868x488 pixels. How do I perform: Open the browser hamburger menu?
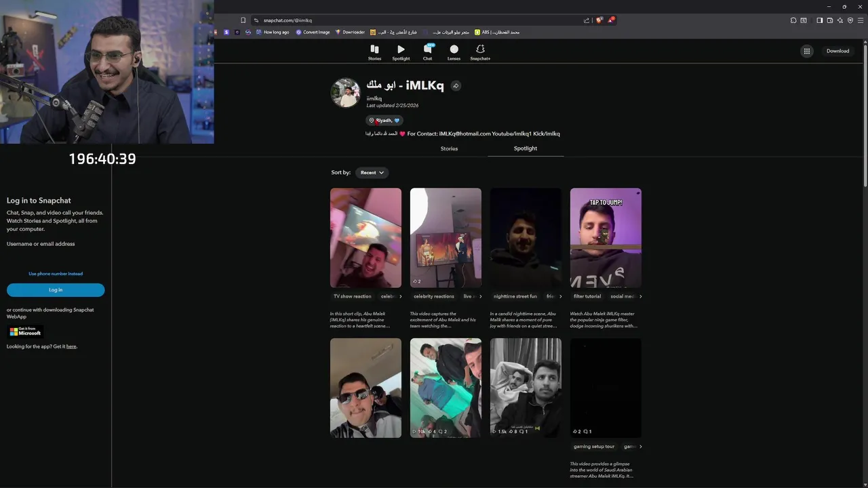(861, 20)
